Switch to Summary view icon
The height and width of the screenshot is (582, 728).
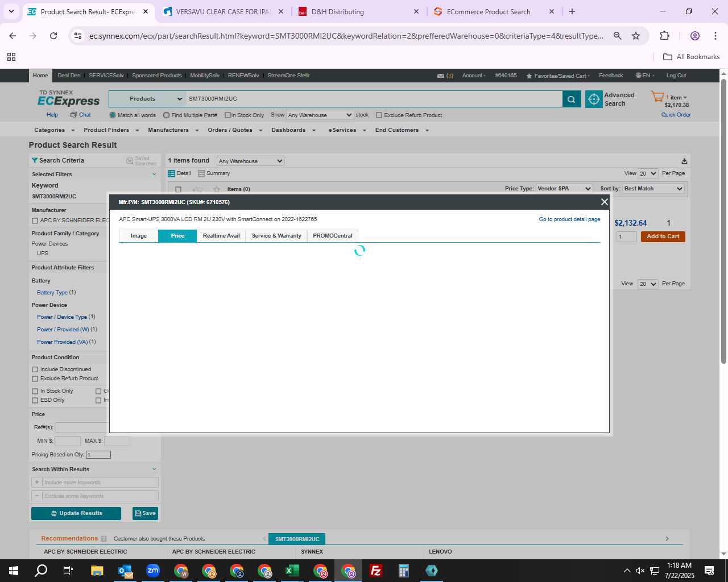201,173
